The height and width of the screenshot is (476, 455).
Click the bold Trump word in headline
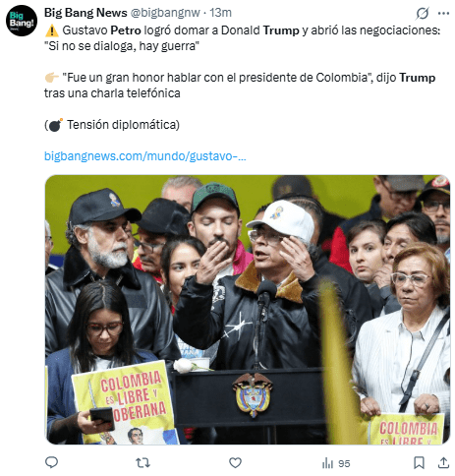click(281, 30)
